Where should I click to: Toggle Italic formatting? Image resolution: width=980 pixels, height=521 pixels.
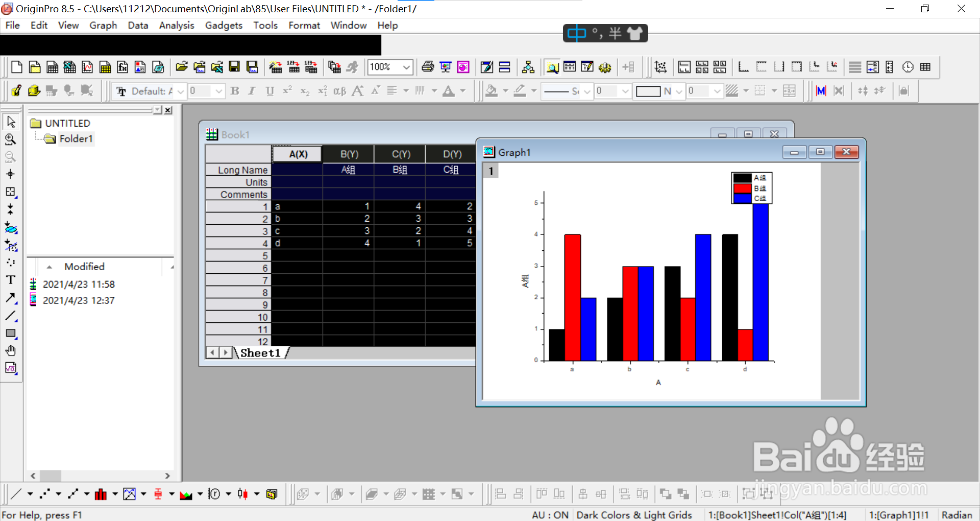[252, 91]
